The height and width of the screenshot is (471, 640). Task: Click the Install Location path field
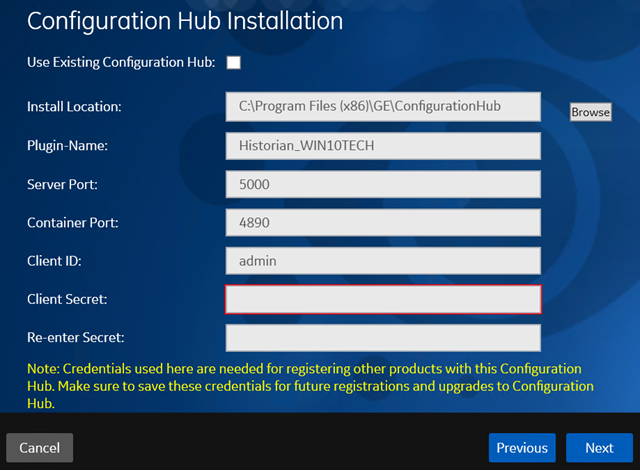point(383,107)
